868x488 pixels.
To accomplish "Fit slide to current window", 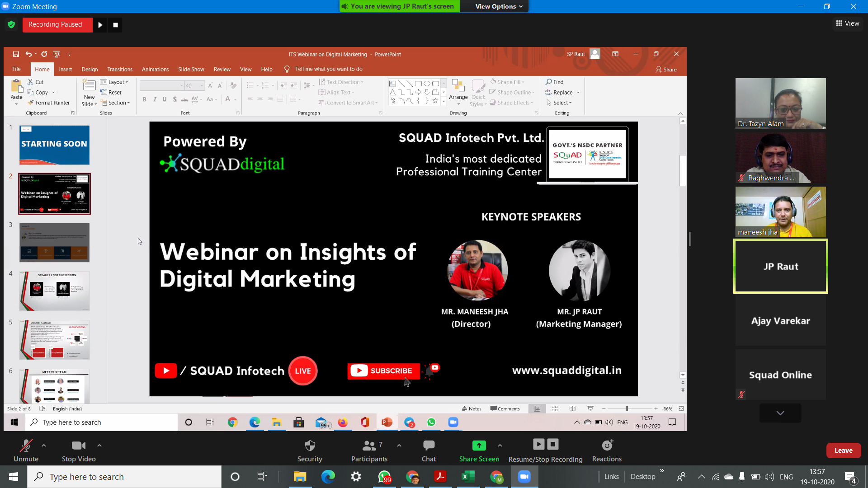I will coord(681,408).
